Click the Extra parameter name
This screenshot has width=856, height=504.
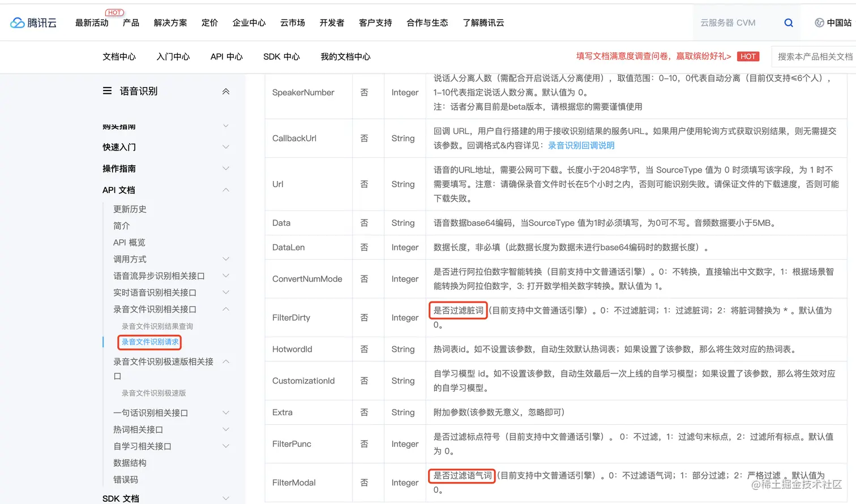(282, 412)
